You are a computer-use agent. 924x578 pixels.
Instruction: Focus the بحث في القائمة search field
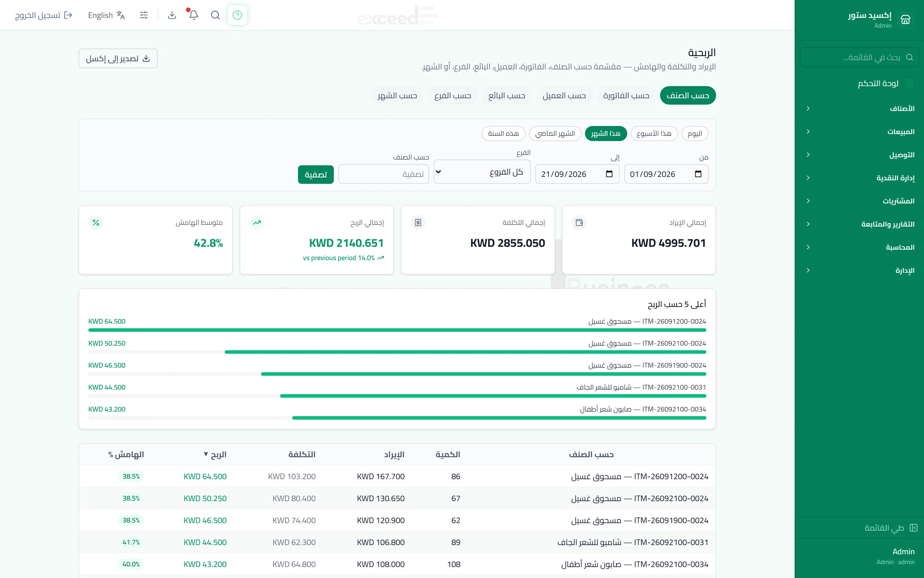coord(859,57)
